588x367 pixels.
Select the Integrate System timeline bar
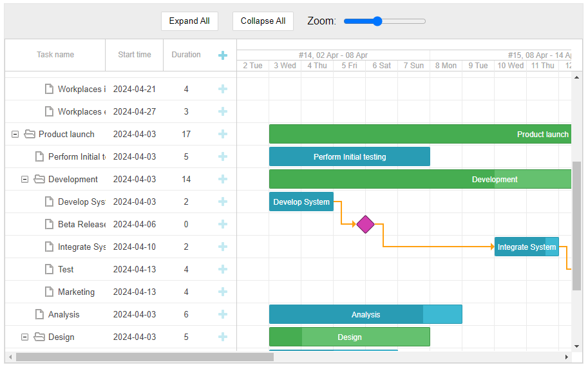point(527,247)
